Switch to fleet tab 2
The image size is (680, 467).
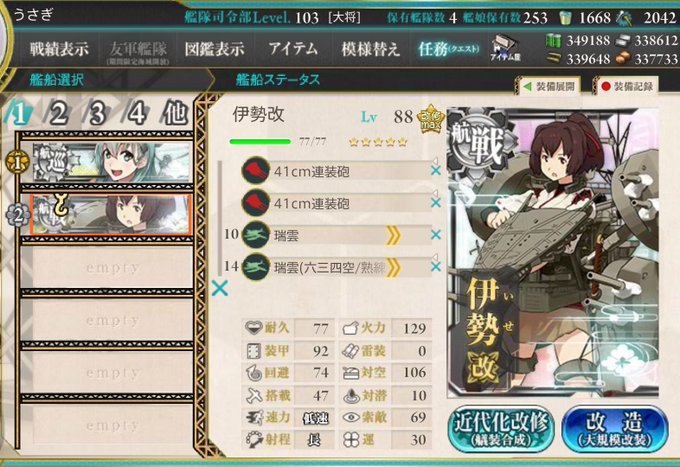[59, 114]
